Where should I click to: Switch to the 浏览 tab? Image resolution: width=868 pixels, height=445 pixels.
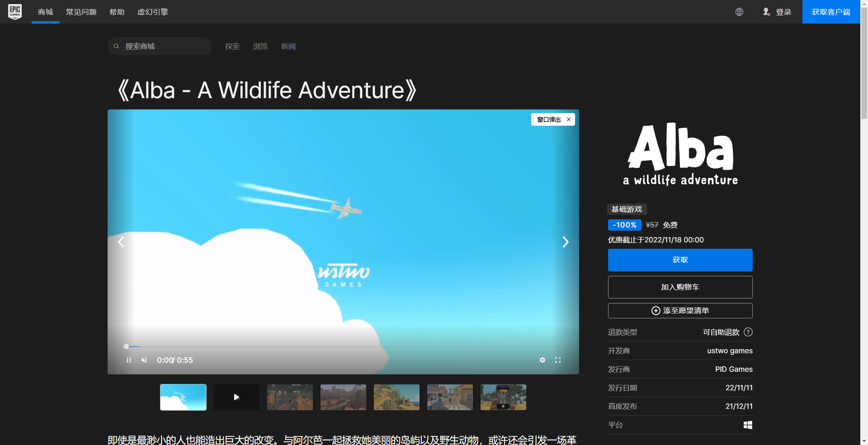point(260,46)
